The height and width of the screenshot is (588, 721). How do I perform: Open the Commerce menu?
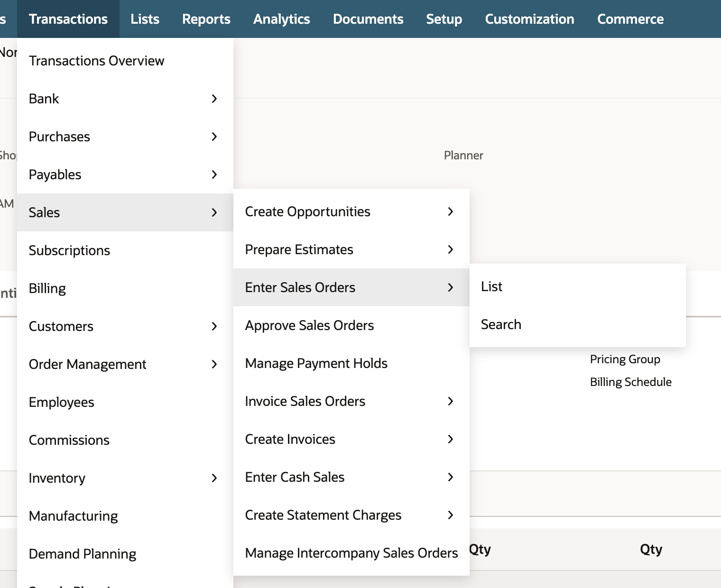[630, 19]
